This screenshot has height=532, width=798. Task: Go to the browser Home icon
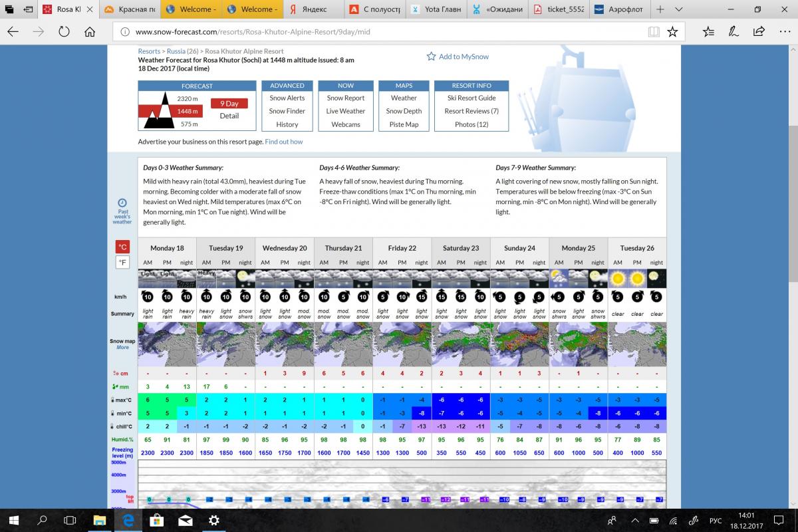pos(90,31)
